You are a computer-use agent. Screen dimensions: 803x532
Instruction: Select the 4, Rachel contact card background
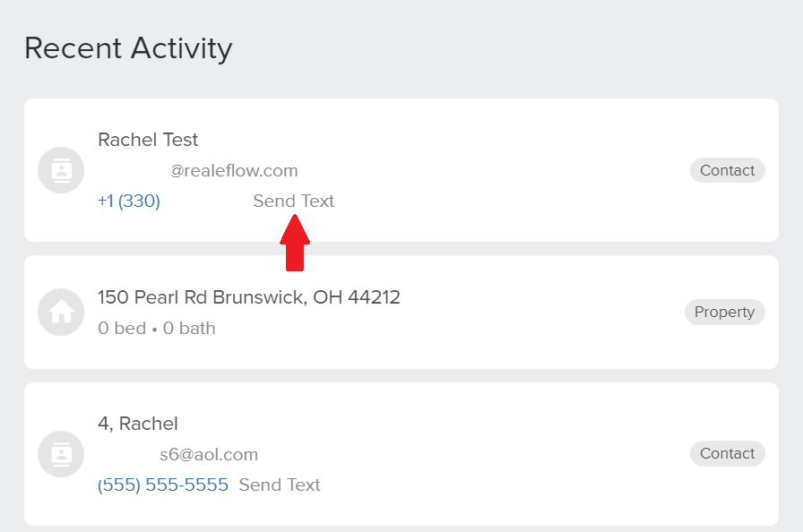click(401, 454)
